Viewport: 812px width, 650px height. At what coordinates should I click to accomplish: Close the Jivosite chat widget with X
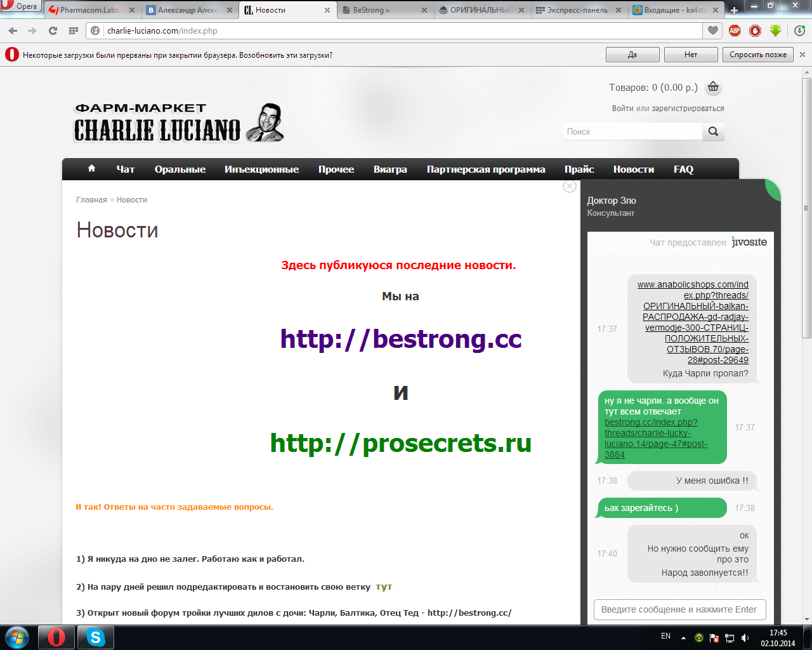(x=570, y=186)
